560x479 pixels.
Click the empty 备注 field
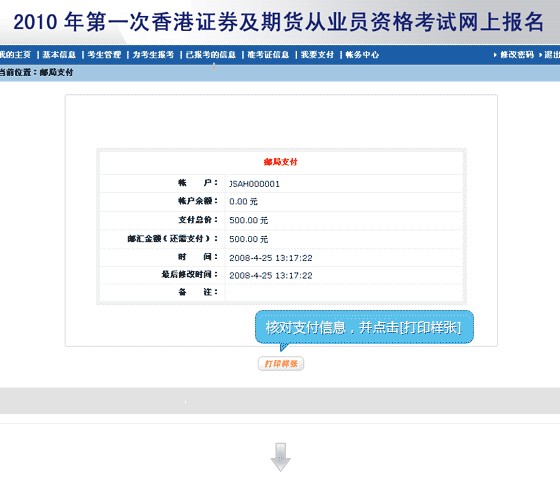(344, 293)
